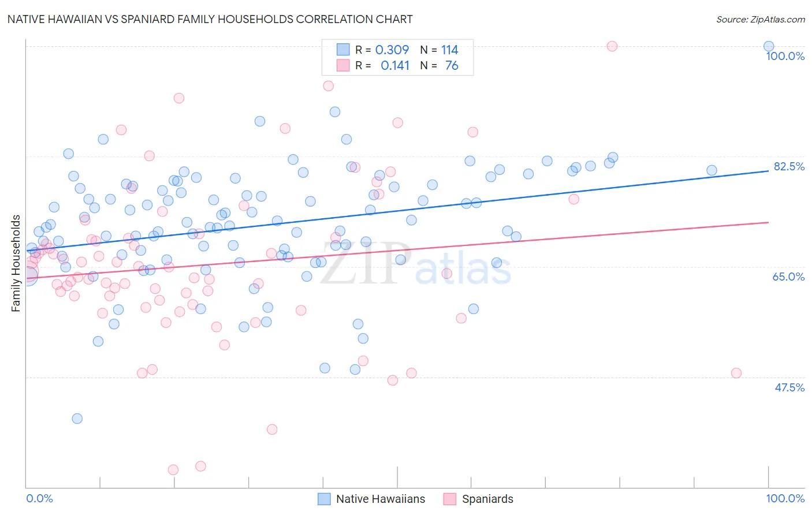Viewport: 812px width, 515px height.
Task: Click the 47.5% y-axis label
Action: (789, 387)
